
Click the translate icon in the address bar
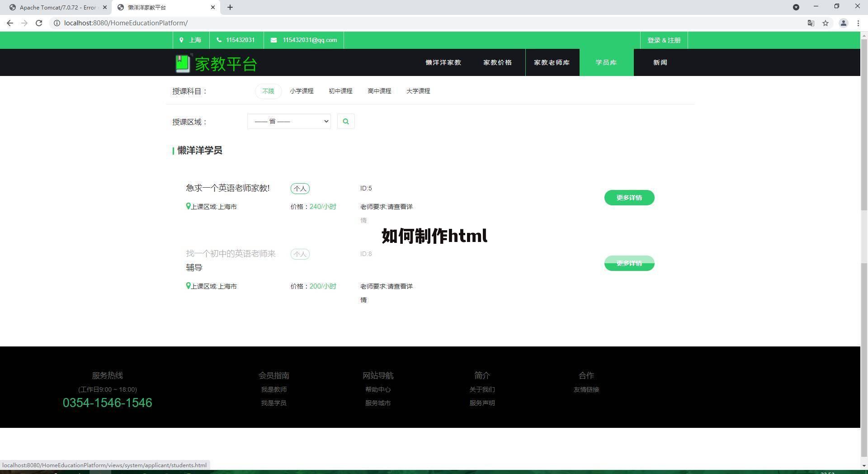click(811, 23)
